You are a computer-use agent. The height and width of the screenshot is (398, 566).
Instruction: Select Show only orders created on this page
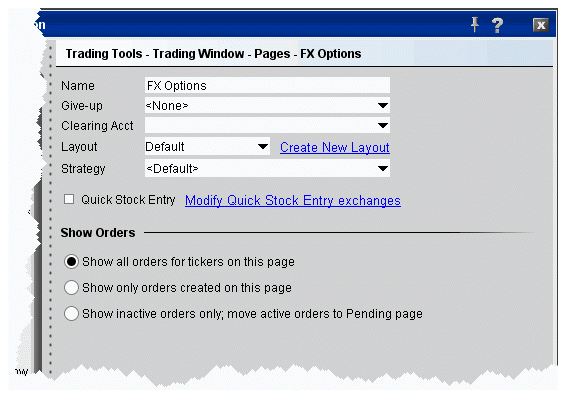tap(71, 288)
